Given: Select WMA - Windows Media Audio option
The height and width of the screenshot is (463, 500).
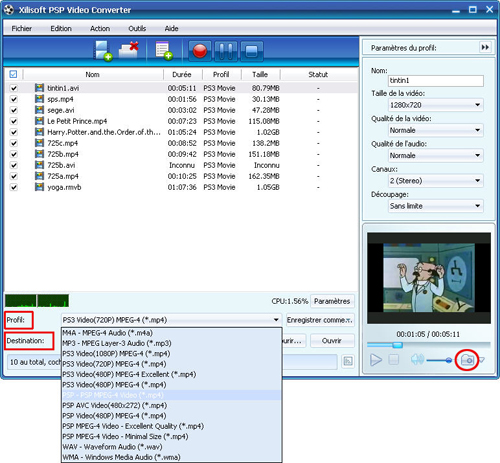Looking at the screenshot, I should tap(172, 457).
